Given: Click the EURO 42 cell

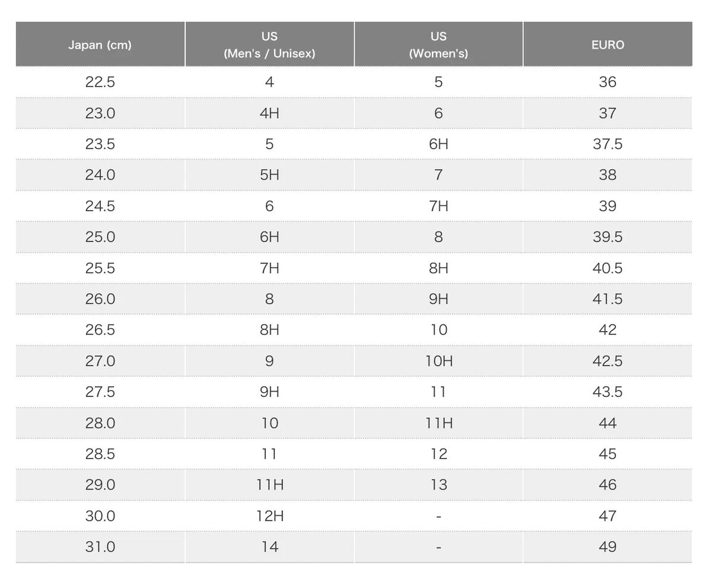Looking at the screenshot, I should pos(608,330).
